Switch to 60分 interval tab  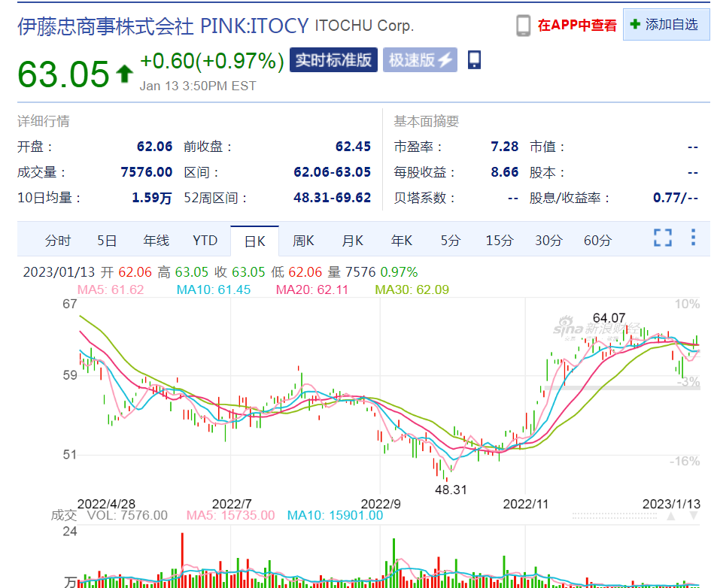point(597,241)
